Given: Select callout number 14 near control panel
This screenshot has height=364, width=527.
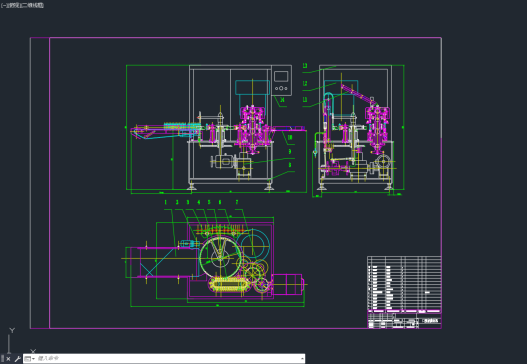Looking at the screenshot, I should [x=282, y=100].
